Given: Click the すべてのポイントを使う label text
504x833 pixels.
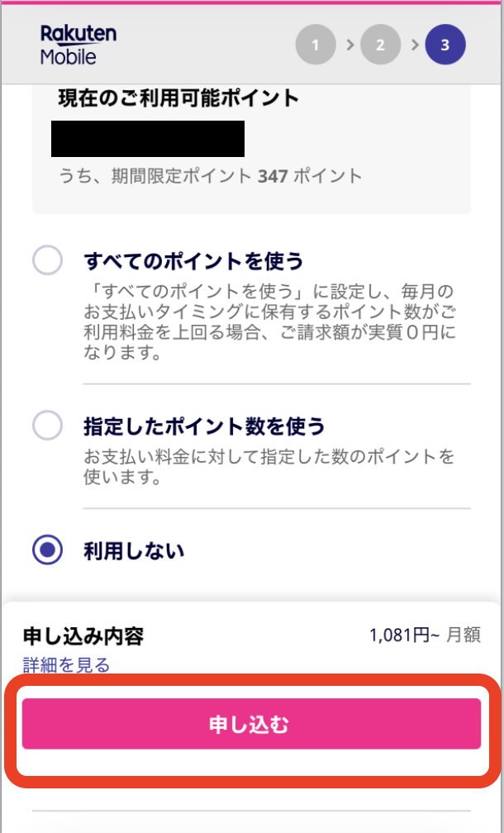Looking at the screenshot, I should [193, 262].
